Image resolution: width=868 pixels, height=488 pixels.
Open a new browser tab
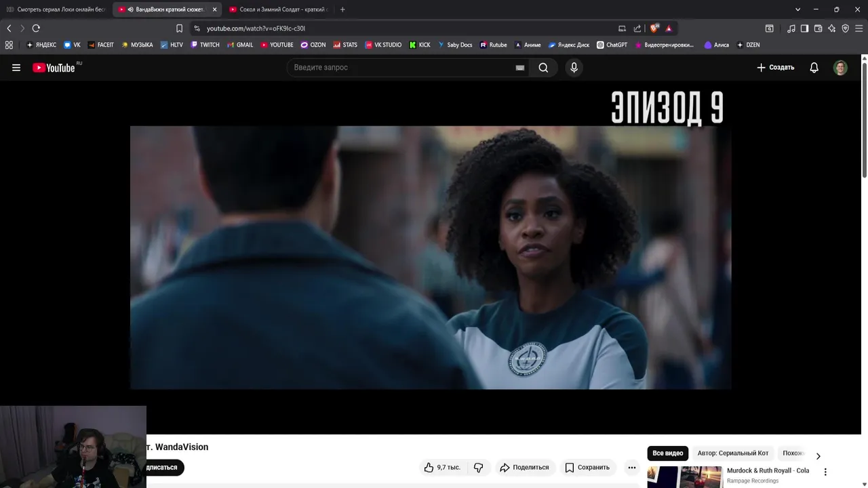click(x=342, y=9)
